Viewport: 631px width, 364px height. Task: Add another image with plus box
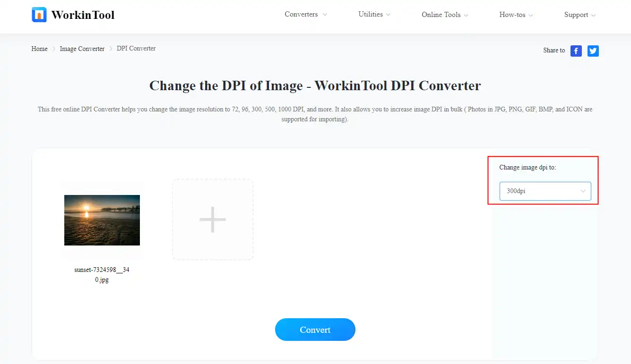(x=213, y=220)
